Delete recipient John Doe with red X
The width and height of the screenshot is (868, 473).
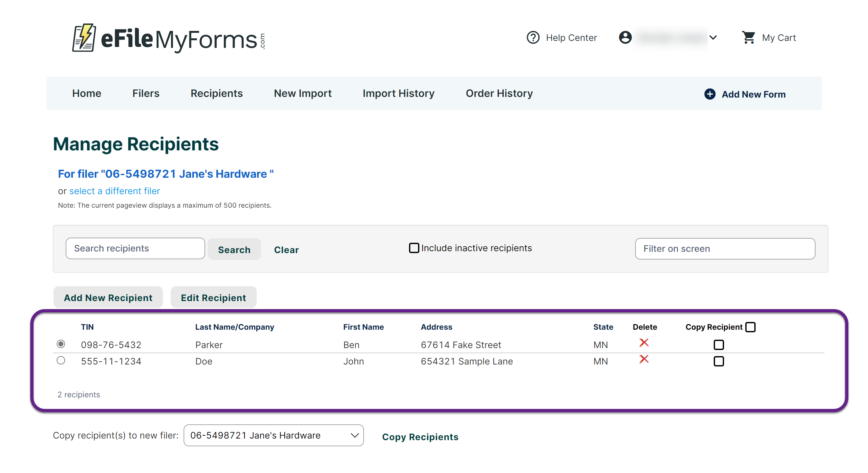[644, 359]
